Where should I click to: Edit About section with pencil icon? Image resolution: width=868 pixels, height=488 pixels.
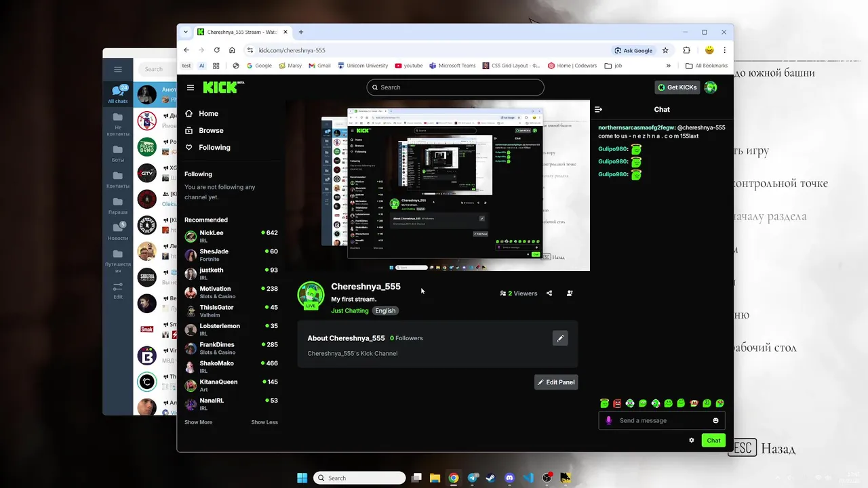coord(560,338)
